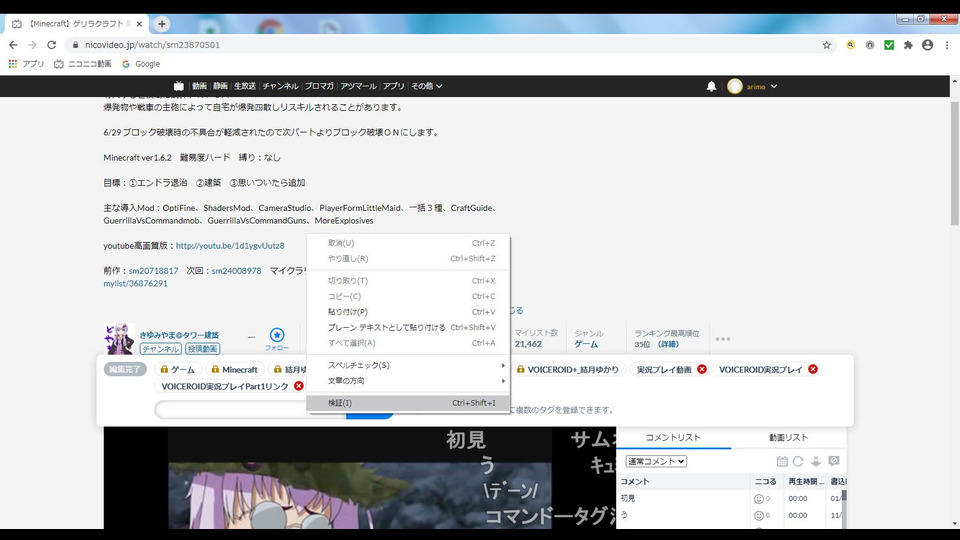The width and height of the screenshot is (960, 540).
Task: Click the smiley Nicoru icon for 初見
Action: point(759,498)
